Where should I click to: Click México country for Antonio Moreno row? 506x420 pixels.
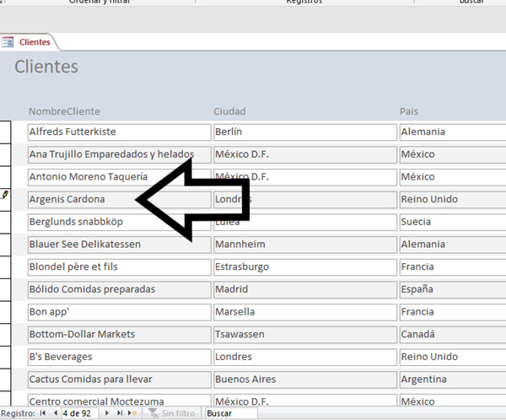click(453, 177)
